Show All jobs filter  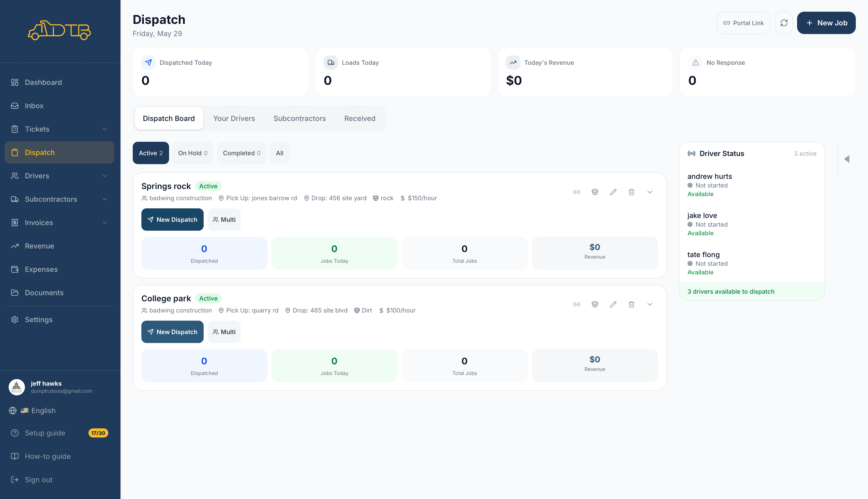279,153
